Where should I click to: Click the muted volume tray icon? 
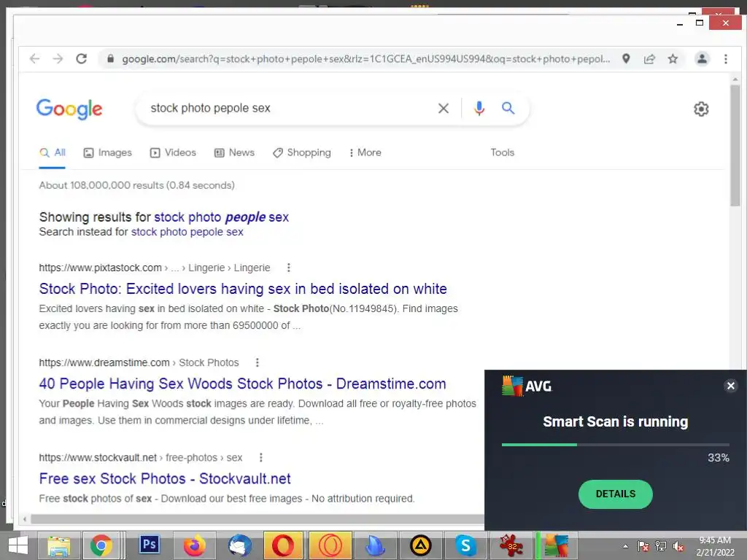point(678,546)
